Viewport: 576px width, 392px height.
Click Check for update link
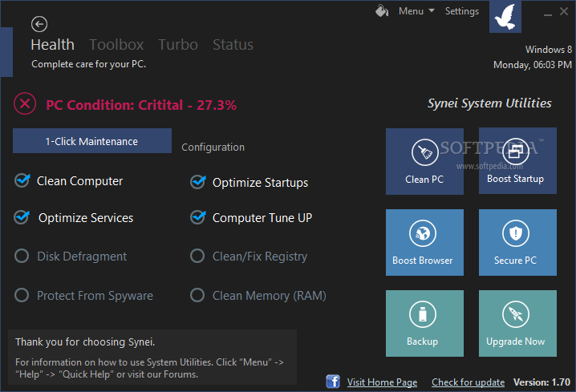click(468, 382)
